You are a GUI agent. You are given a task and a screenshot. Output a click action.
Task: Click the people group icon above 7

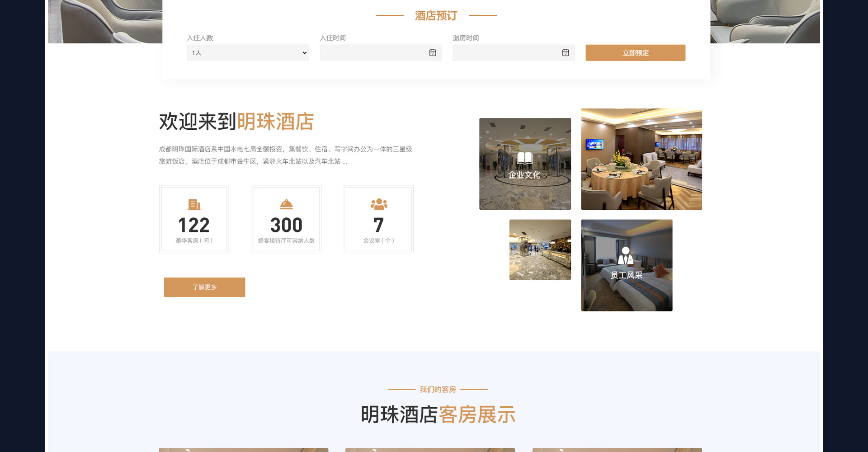tap(379, 204)
